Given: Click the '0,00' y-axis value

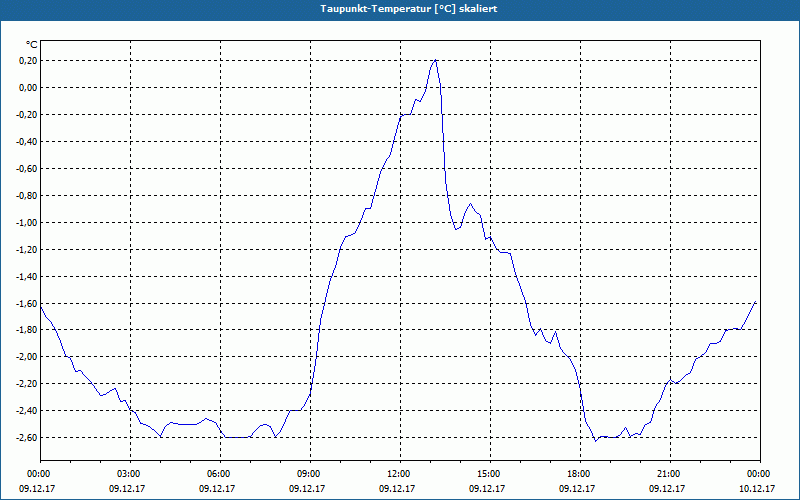Looking at the screenshot, I should 29,88.
